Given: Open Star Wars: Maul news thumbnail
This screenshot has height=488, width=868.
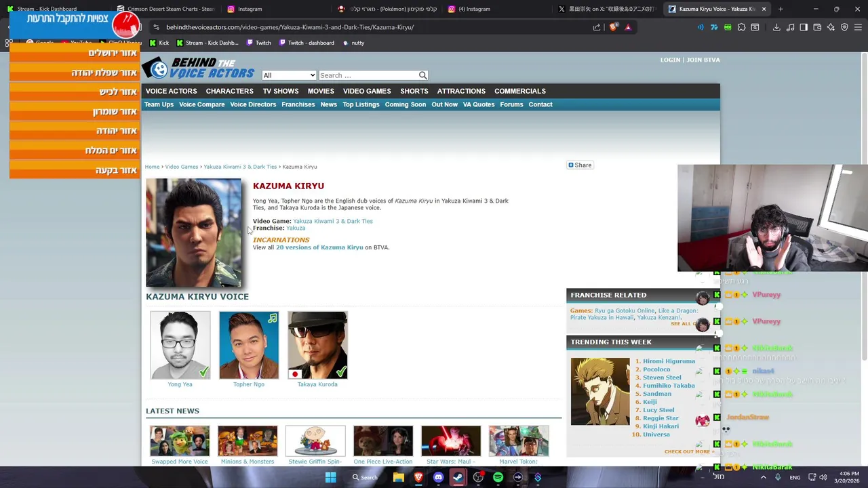Looking at the screenshot, I should click(x=451, y=441).
